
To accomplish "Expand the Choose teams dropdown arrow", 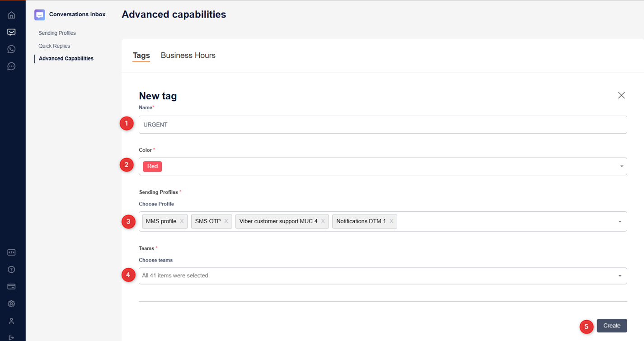I will coord(620,276).
